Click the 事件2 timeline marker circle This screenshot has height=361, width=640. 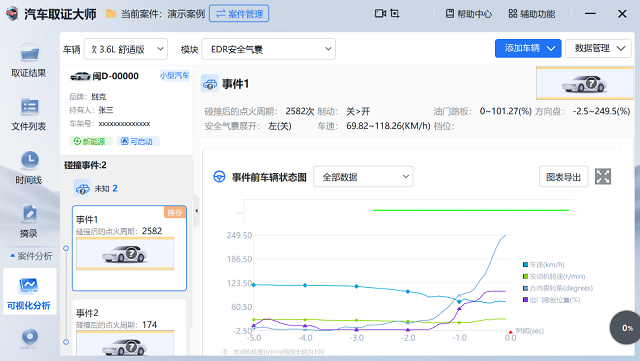[x=66, y=342]
